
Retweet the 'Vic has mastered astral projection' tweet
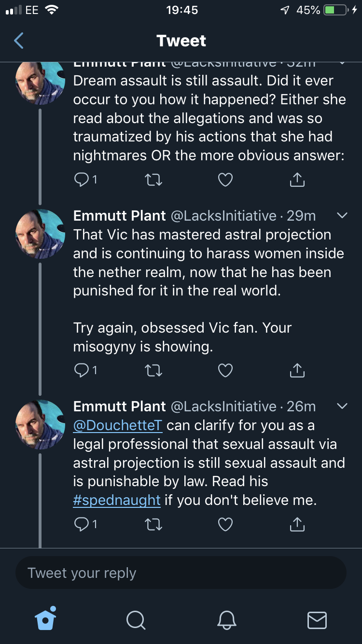[153, 370]
